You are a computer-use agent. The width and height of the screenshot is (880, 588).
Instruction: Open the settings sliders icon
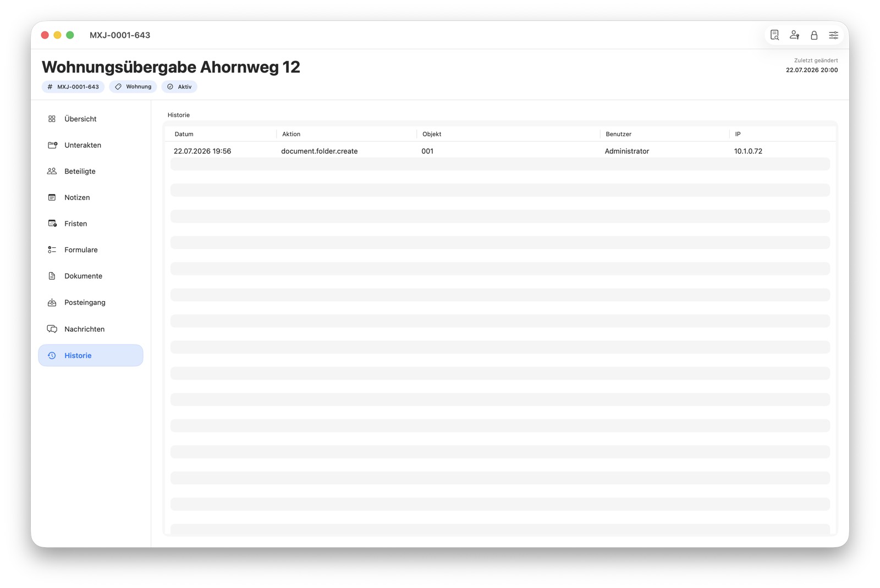pyautogui.click(x=834, y=35)
